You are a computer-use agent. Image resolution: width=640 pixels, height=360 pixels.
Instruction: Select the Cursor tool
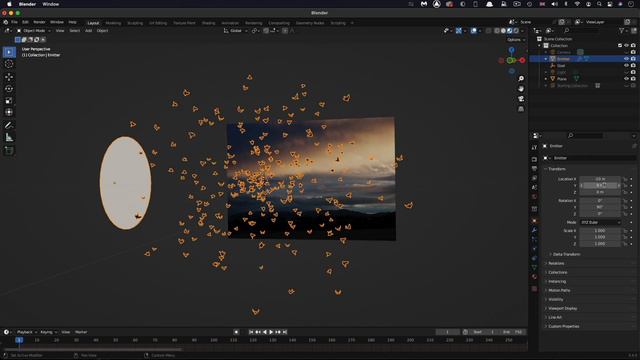pos(9,64)
